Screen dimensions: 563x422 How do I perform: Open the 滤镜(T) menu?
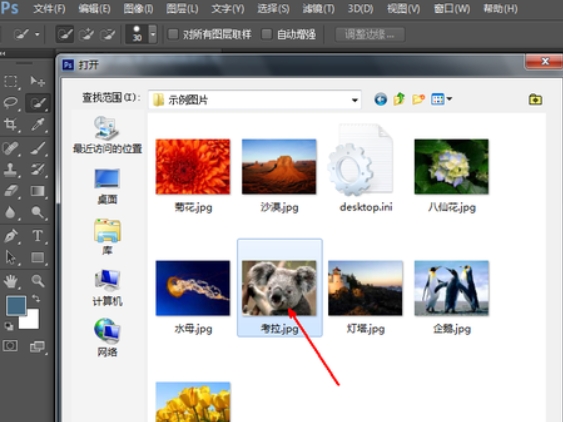click(318, 9)
